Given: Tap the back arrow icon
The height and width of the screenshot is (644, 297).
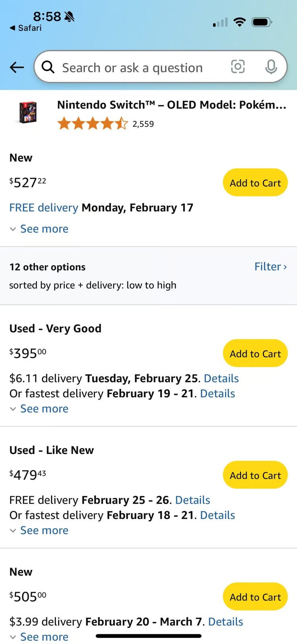Looking at the screenshot, I should 17,67.
